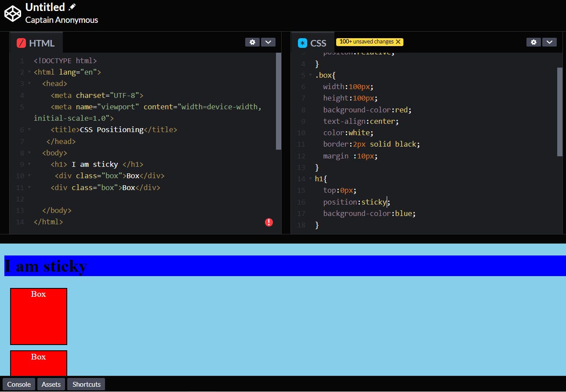566x392 pixels.
Task: Click the CodePen logo icon
Action: pos(12,13)
